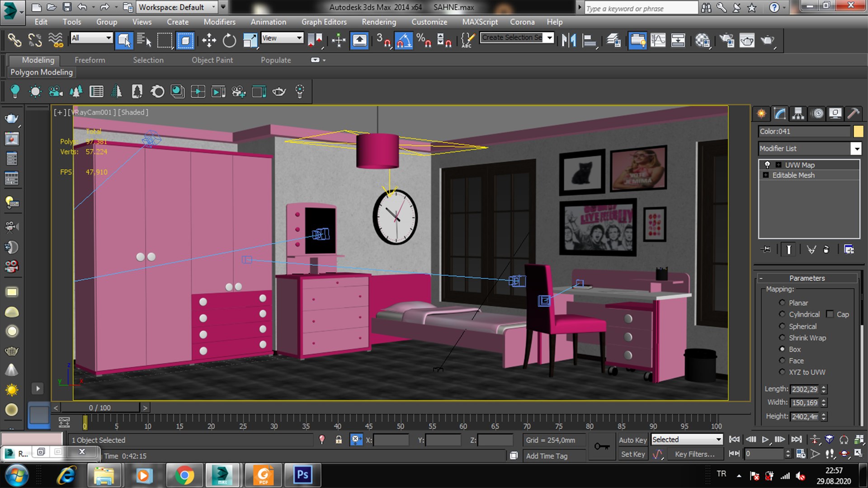Click the Set Keys large key icon
The width and height of the screenshot is (868, 488).
[602, 446]
